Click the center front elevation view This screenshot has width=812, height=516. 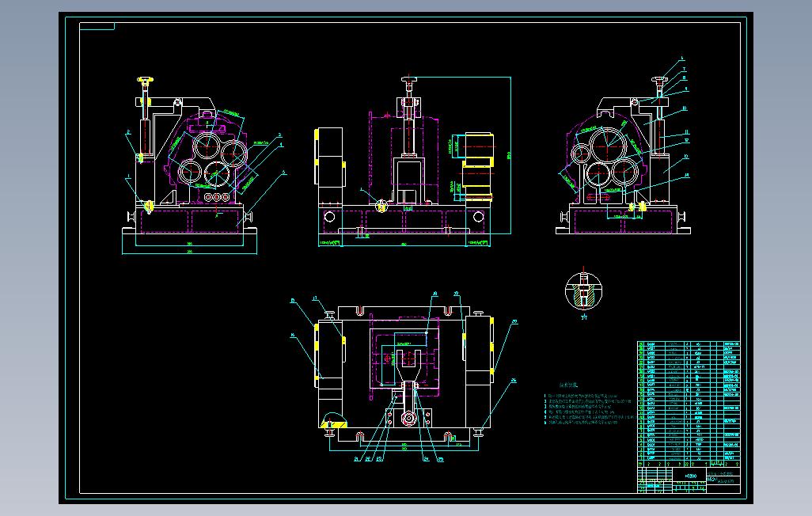(x=412, y=161)
